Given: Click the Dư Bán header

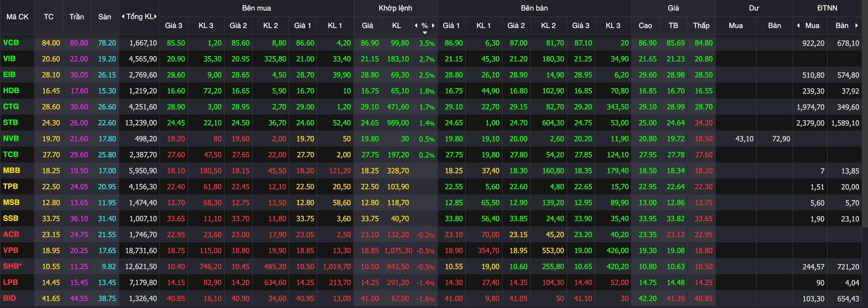Looking at the screenshot, I should (774, 26).
